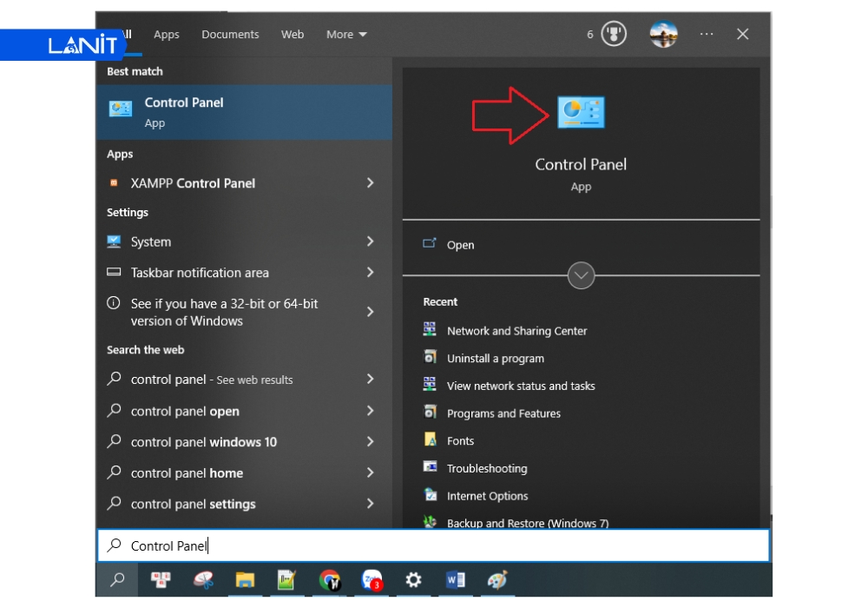Expand 'control panel settings' arrow
This screenshot has width=868, height=608.
[371, 504]
